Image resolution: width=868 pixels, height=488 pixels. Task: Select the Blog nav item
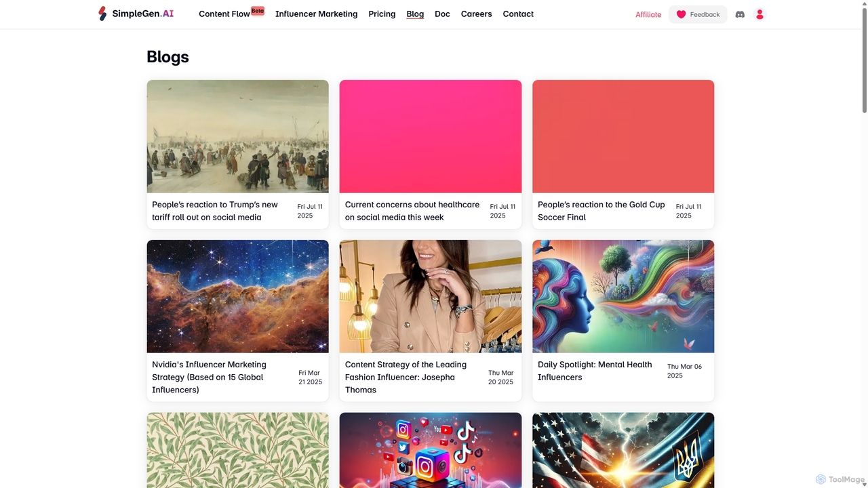pyautogui.click(x=415, y=14)
